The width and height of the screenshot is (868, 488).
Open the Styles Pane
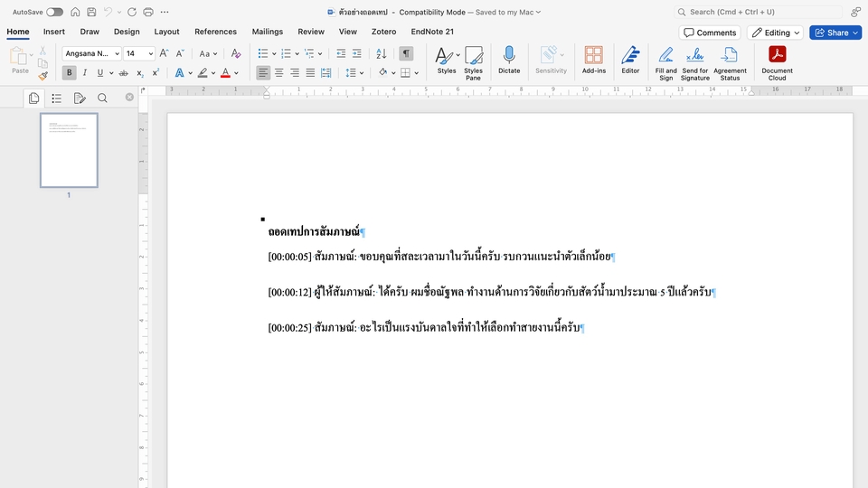(x=473, y=63)
